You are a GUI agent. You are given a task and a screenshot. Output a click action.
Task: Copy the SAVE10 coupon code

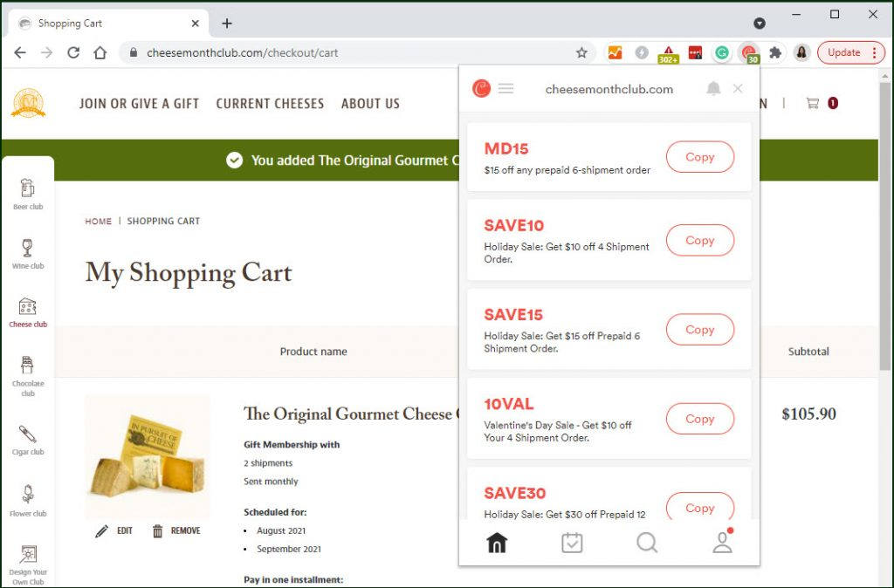(700, 240)
